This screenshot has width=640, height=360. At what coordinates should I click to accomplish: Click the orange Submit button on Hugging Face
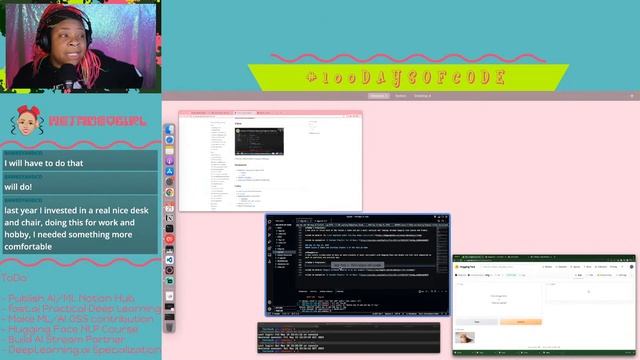pos(521,322)
